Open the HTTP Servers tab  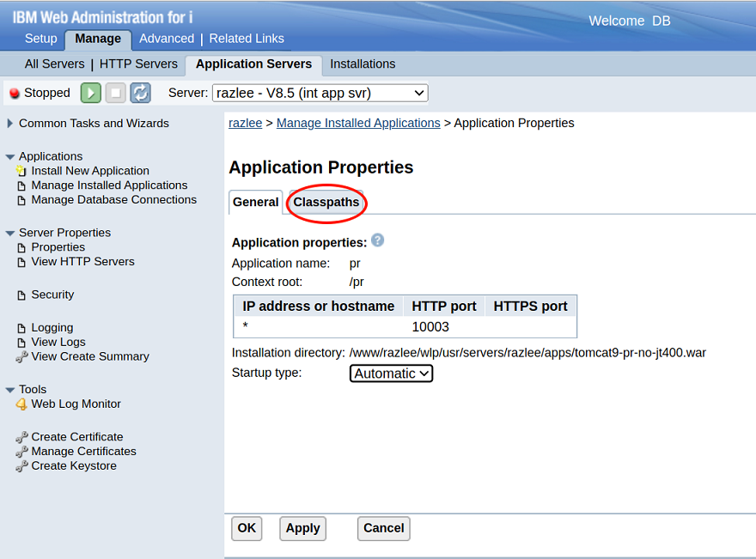click(x=138, y=64)
